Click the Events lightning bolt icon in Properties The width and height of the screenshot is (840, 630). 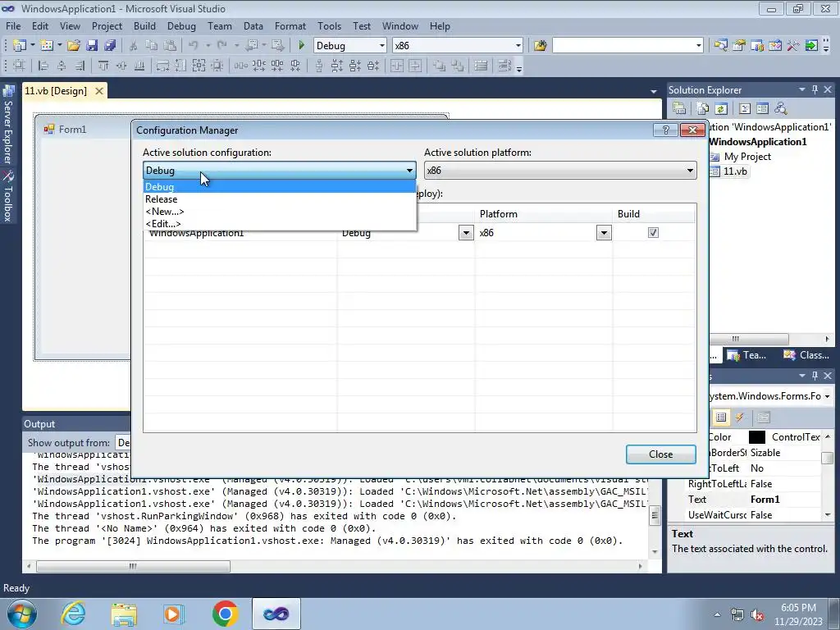coord(740,418)
